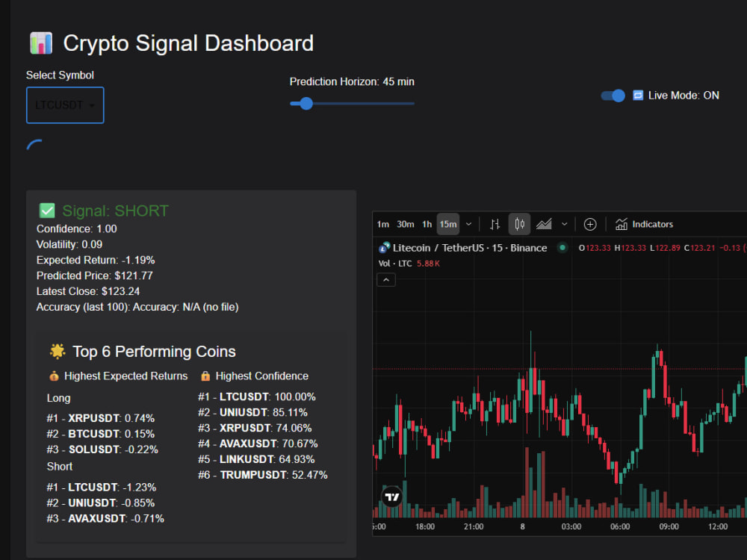Screen dimensions: 747x560
Task: Click the #2 BTCUSDT 0.15% long entry
Action: coord(101,435)
